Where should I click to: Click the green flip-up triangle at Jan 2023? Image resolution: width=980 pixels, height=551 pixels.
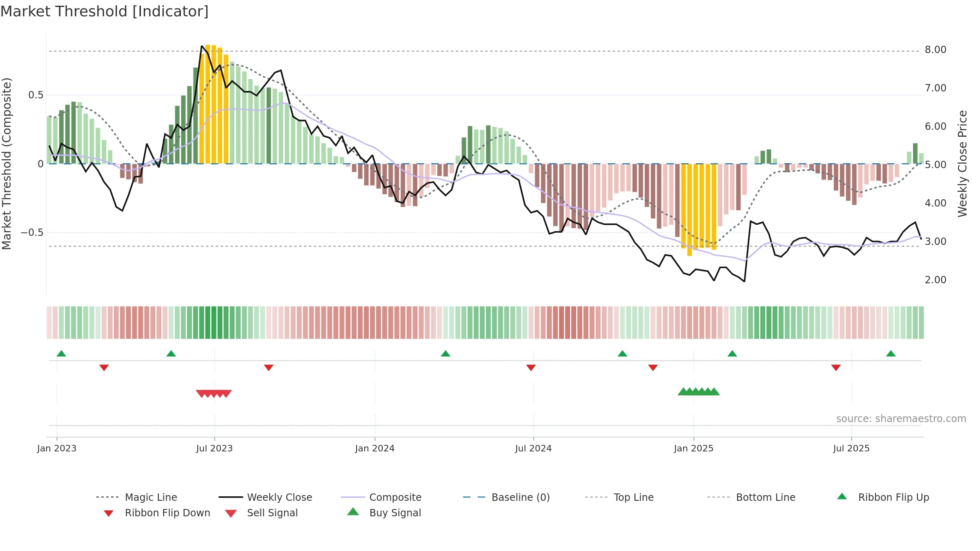pyautogui.click(x=61, y=353)
